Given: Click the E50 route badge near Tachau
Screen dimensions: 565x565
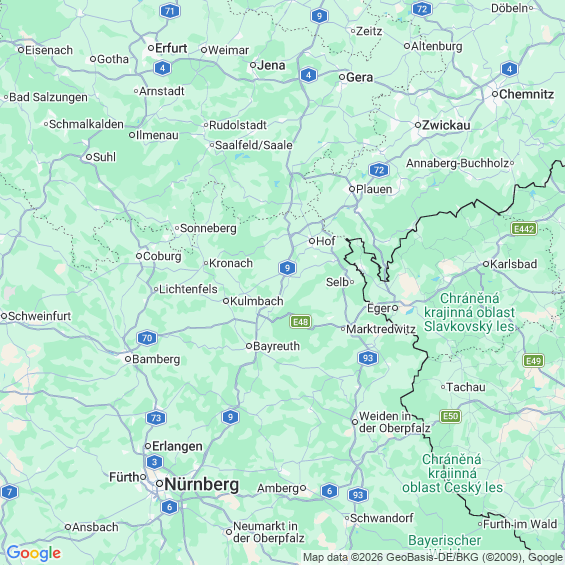Looking at the screenshot, I should pyautogui.click(x=450, y=417).
